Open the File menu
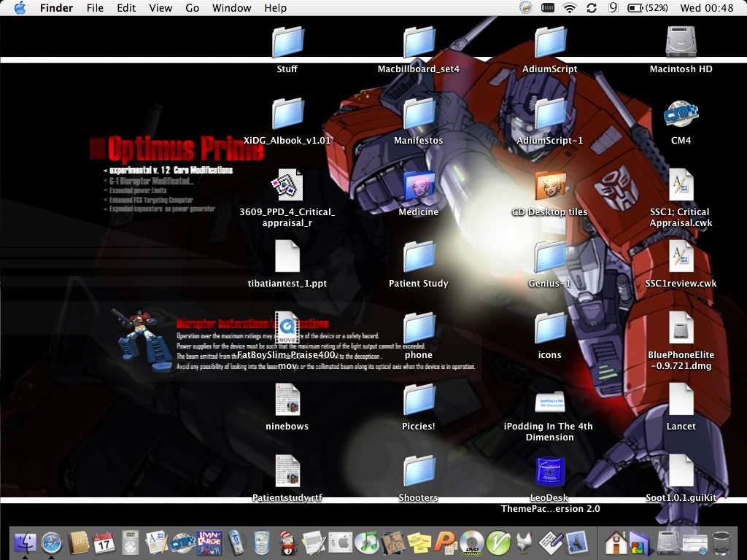This screenshot has height=560, width=747. [95, 8]
